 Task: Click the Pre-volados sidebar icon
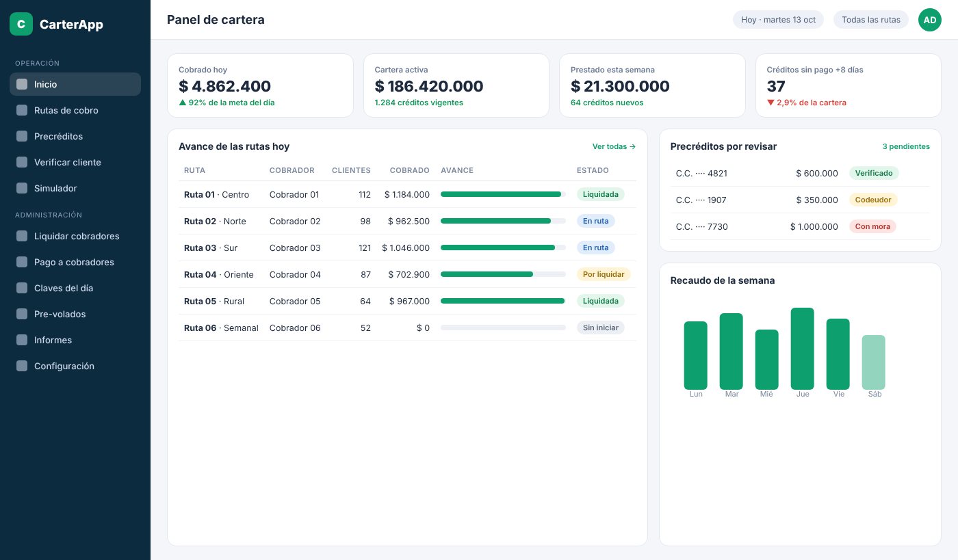(x=22, y=314)
